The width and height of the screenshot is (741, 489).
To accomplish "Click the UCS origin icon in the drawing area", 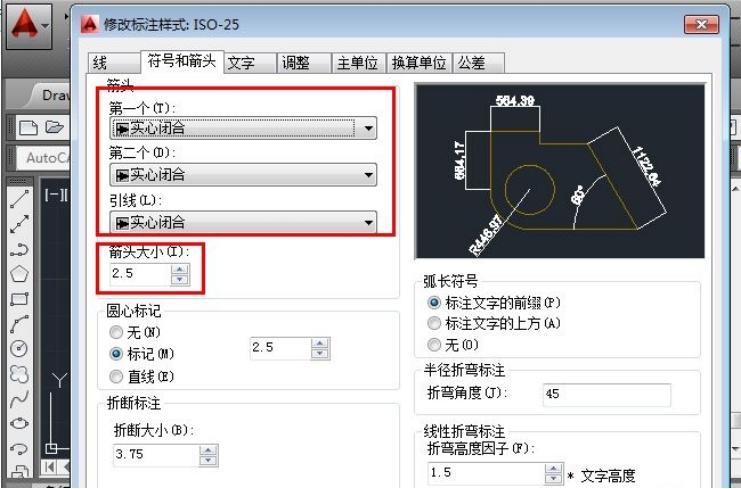I will 52,447.
